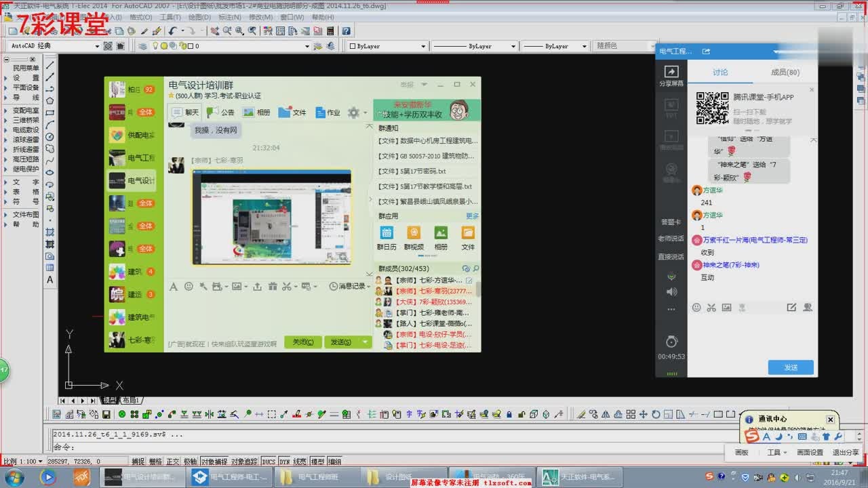
Task: Open 群日历 group calendar app icon
Action: (387, 238)
